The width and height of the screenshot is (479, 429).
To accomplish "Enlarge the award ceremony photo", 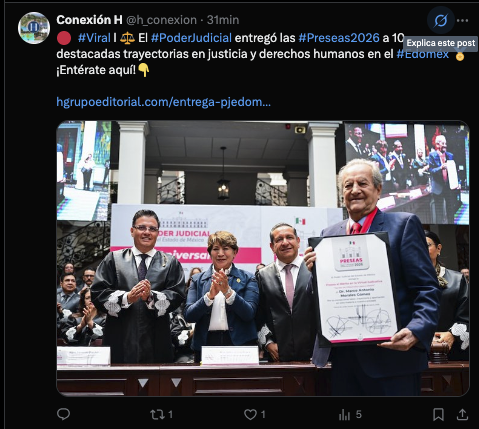I will (263, 258).
